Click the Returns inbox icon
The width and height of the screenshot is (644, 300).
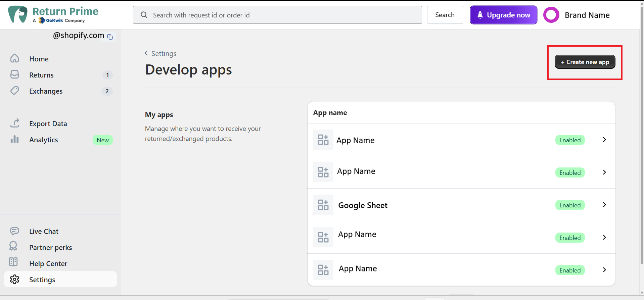click(14, 74)
